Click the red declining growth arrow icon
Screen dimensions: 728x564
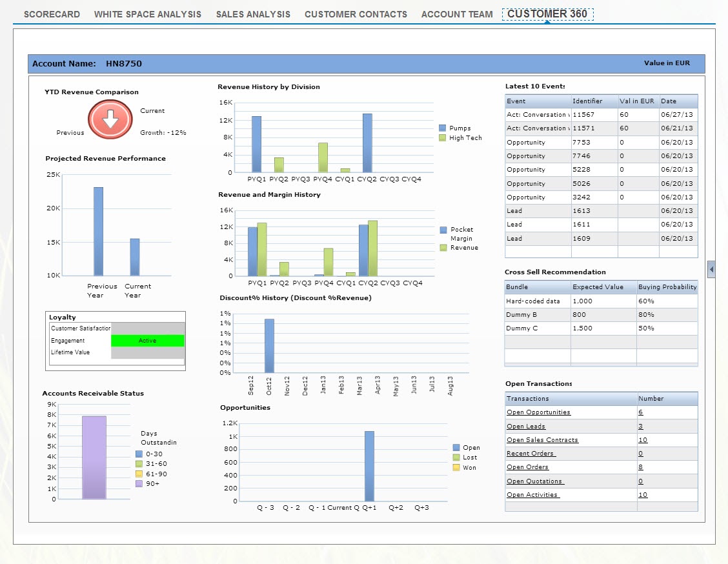pyautogui.click(x=110, y=120)
